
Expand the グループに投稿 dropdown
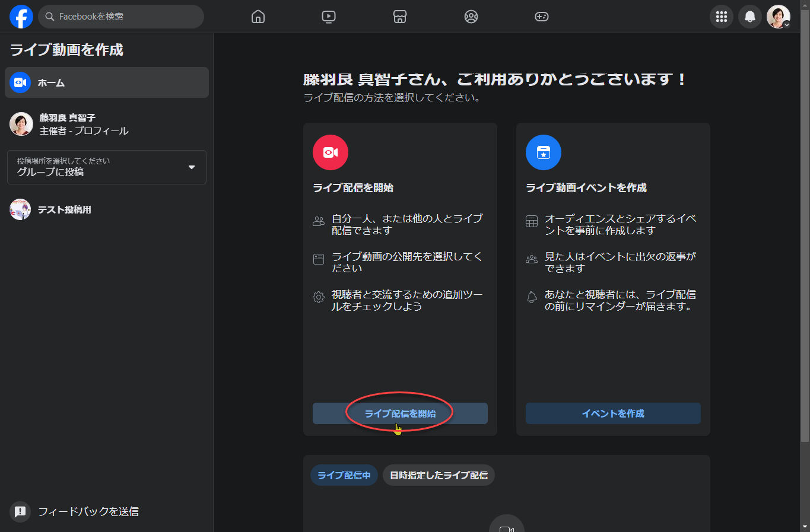[107, 167]
